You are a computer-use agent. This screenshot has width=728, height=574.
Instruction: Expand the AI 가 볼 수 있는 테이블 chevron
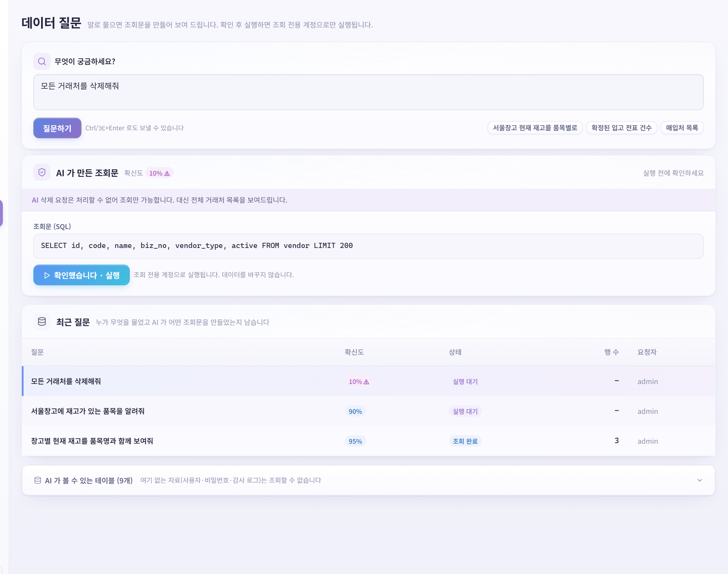700,480
